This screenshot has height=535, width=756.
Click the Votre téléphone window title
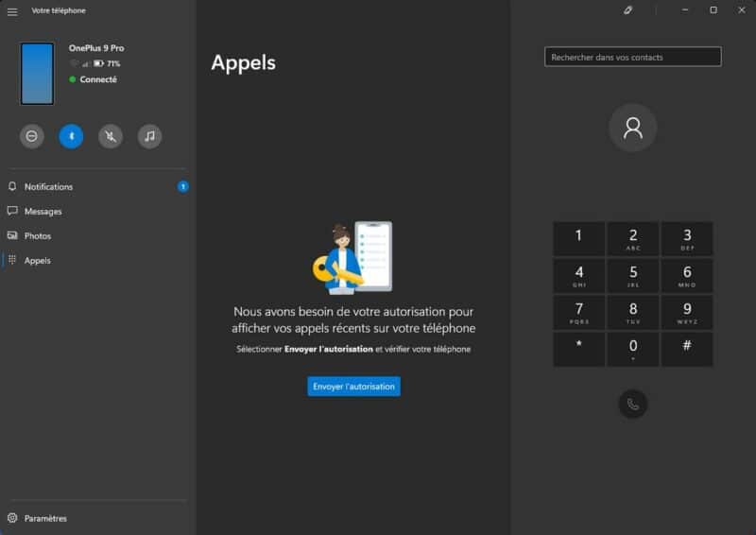click(59, 10)
